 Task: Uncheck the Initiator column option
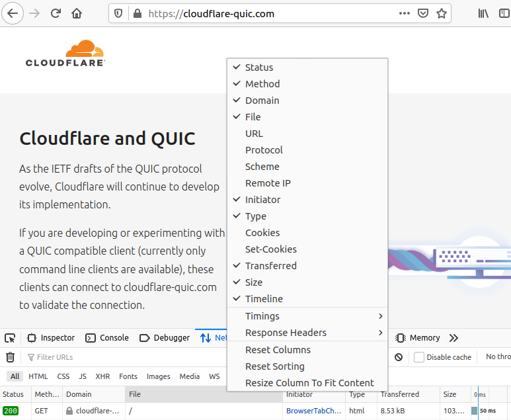tap(307, 200)
